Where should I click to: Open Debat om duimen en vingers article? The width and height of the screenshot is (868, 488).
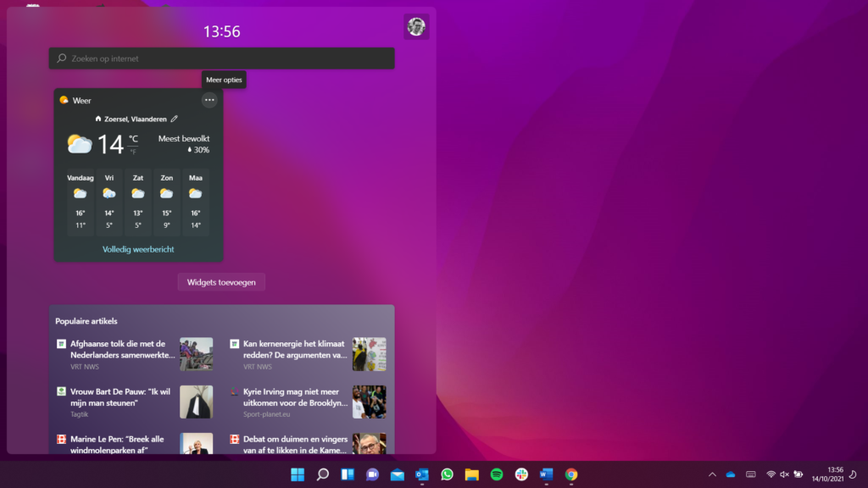click(x=295, y=444)
